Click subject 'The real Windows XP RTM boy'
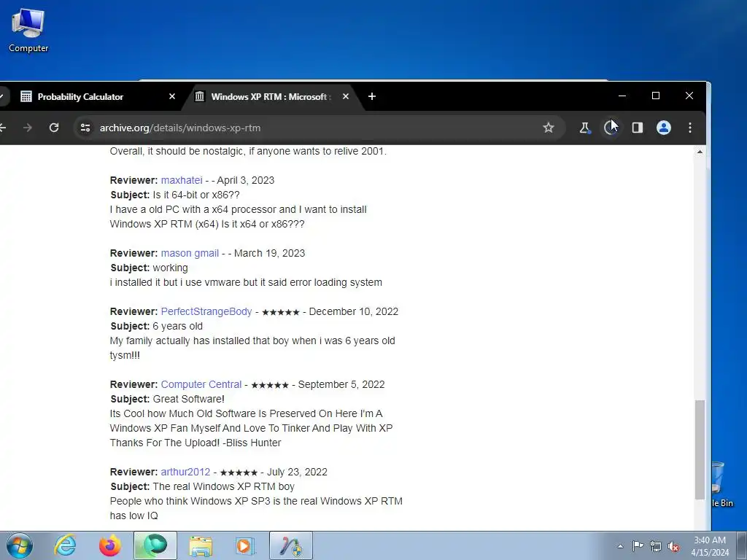The width and height of the screenshot is (747, 560). pos(223,486)
